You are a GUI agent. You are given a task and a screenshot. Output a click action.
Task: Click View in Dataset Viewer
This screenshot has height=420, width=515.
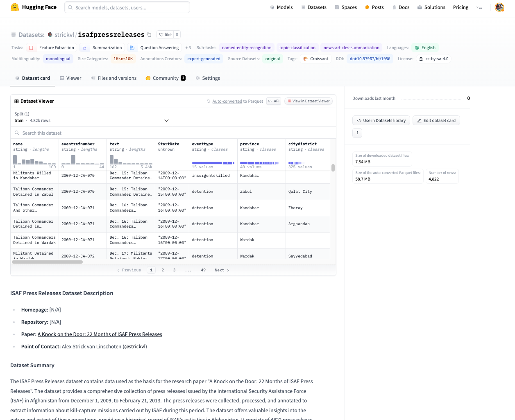309,101
